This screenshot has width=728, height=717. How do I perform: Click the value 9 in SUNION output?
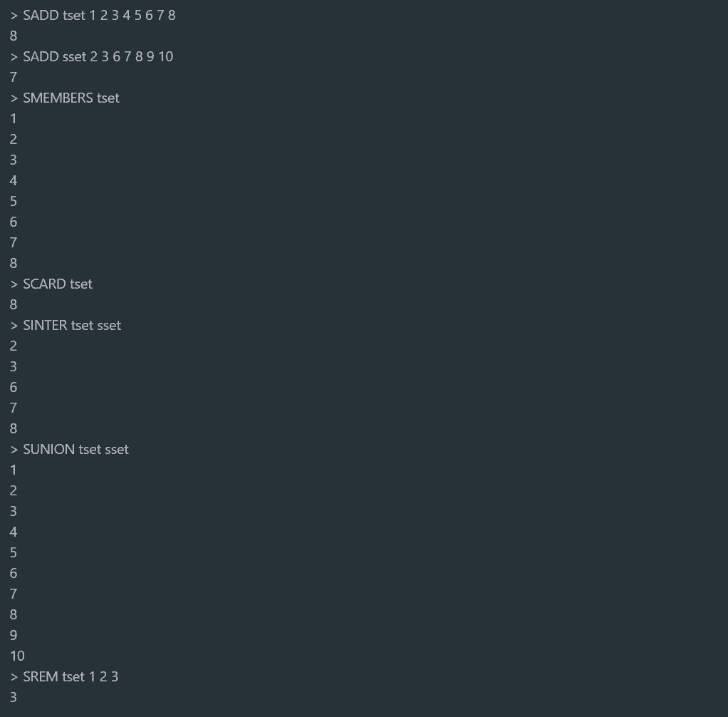tap(14, 635)
